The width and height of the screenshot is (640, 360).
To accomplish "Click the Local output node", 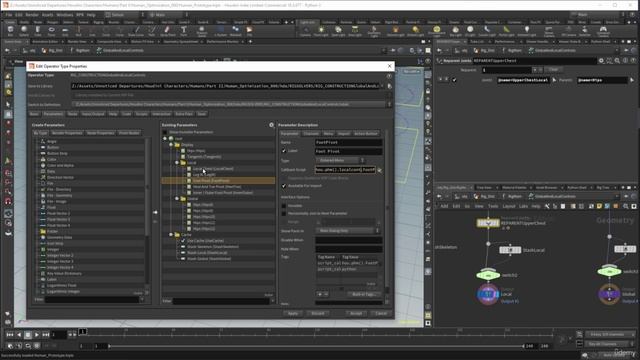I will click(x=488, y=294).
